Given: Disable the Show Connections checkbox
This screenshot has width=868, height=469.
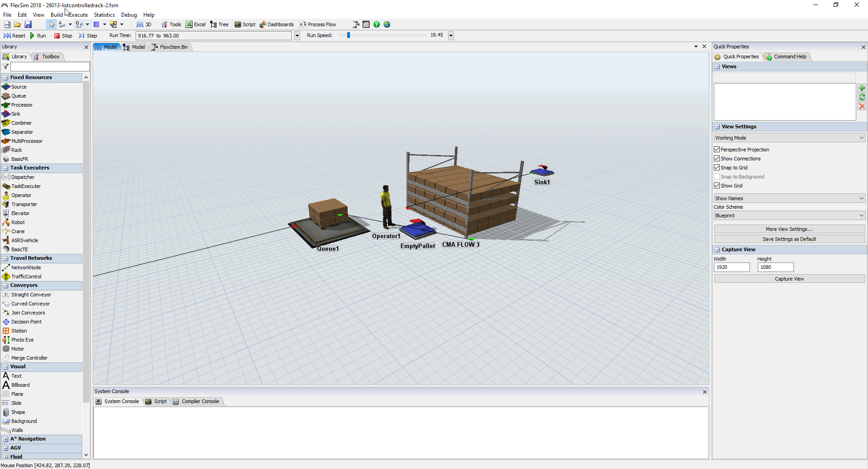Looking at the screenshot, I should [x=717, y=159].
